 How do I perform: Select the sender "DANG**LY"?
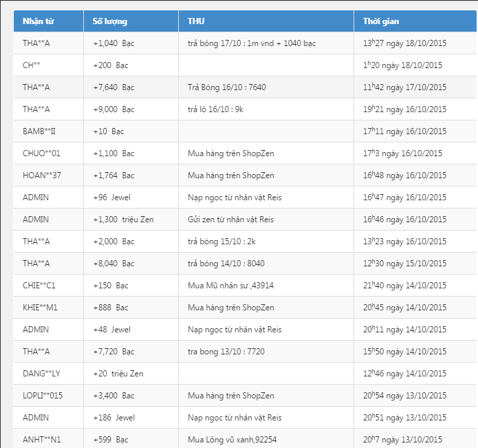click(x=41, y=374)
